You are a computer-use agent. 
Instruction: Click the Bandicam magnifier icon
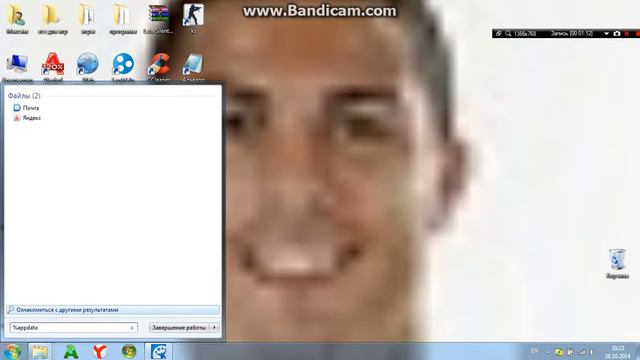tap(508, 33)
